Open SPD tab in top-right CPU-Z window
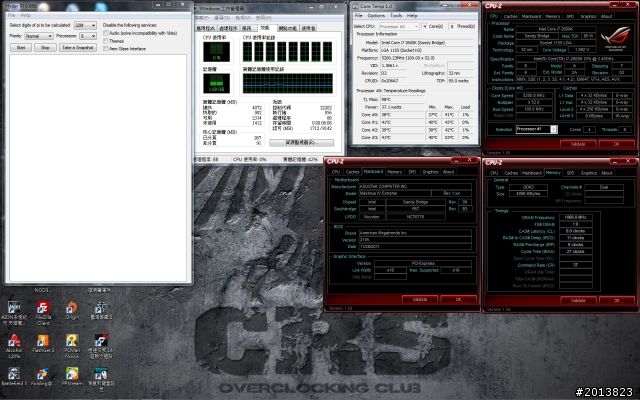Screen dimensions: 640x400 pyautogui.click(x=570, y=16)
